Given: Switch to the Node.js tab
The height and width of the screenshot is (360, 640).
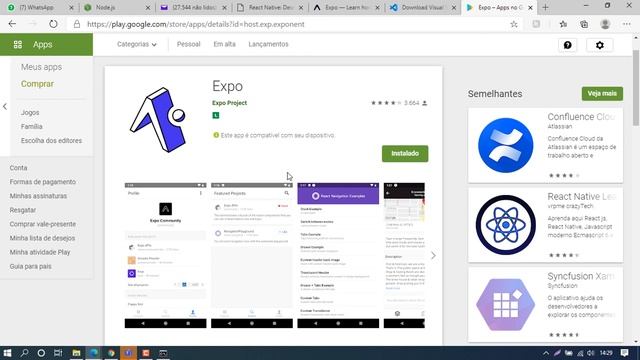Looking at the screenshot, I should click(x=116, y=7).
